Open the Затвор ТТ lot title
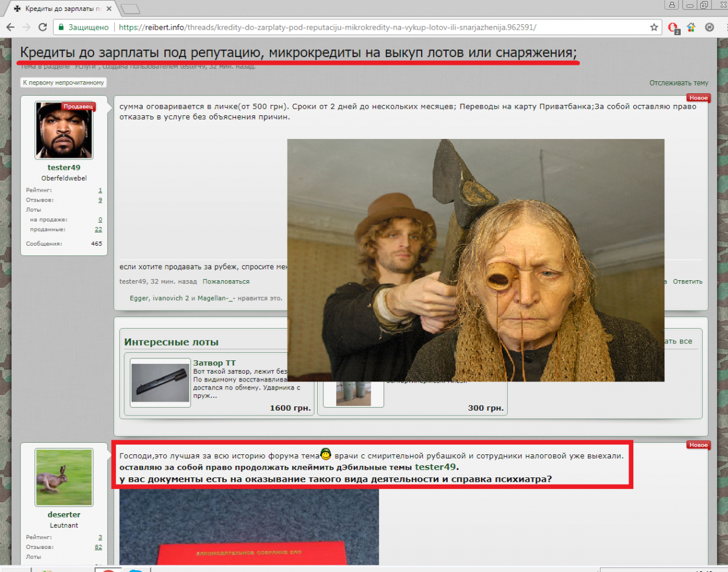Image resolution: width=728 pixels, height=572 pixels. [214, 363]
